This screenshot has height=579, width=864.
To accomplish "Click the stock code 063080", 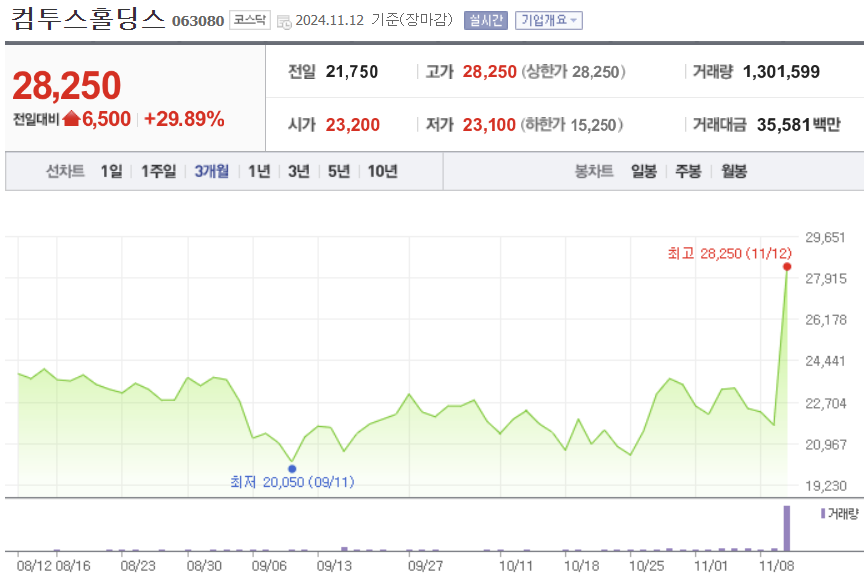I will tap(198, 21).
